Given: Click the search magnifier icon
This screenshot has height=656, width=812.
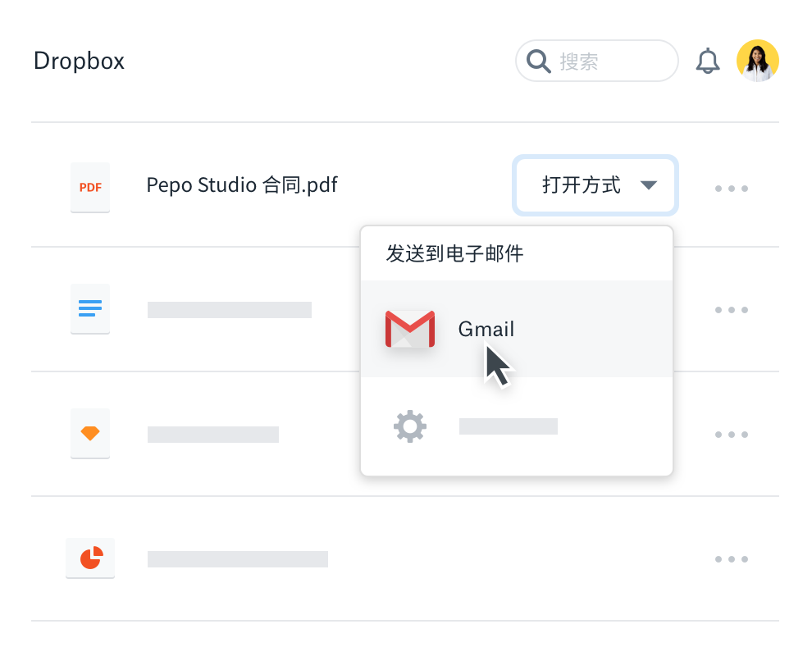Looking at the screenshot, I should (539, 61).
